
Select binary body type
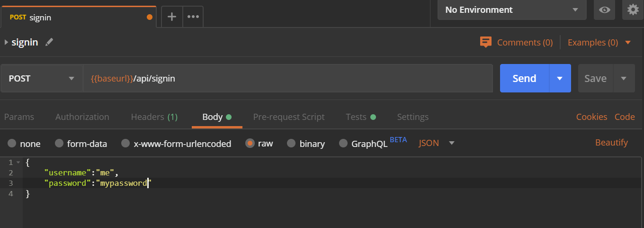click(291, 143)
